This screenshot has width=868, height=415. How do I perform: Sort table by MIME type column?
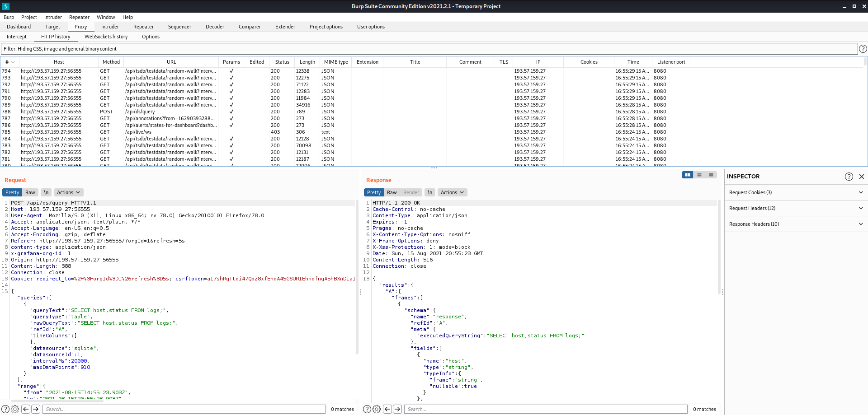coord(336,62)
